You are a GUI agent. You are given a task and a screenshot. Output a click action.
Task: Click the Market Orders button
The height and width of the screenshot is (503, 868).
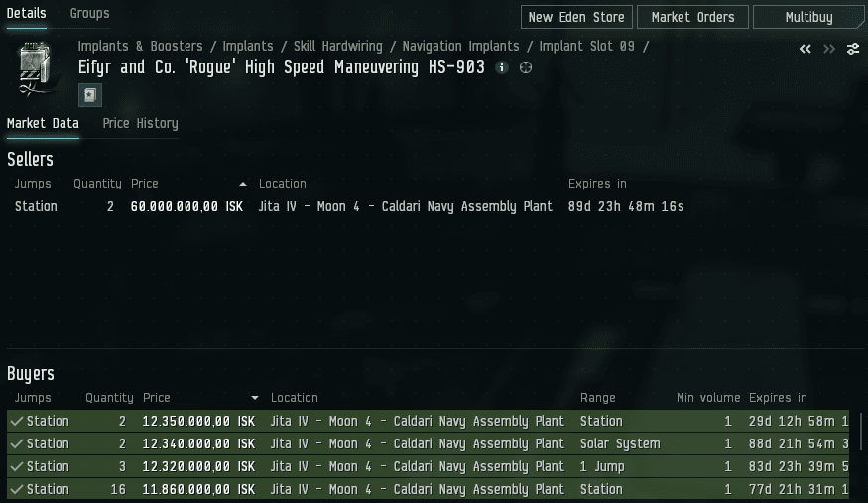click(692, 17)
